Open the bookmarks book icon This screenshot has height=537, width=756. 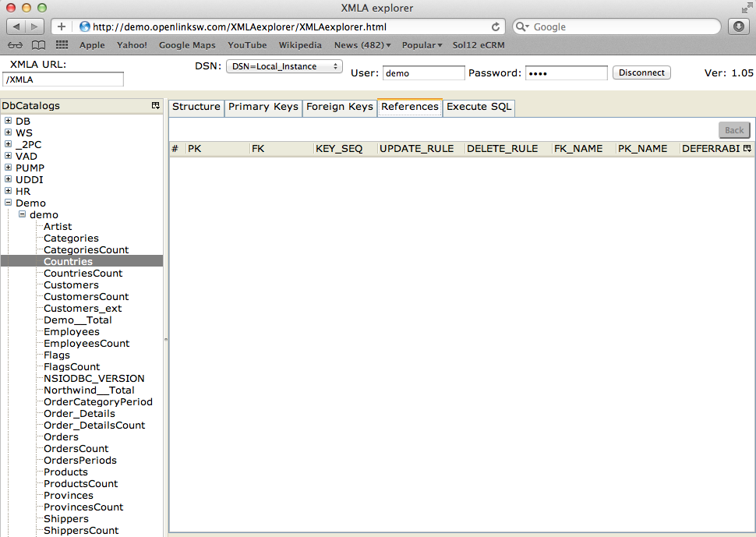click(38, 45)
